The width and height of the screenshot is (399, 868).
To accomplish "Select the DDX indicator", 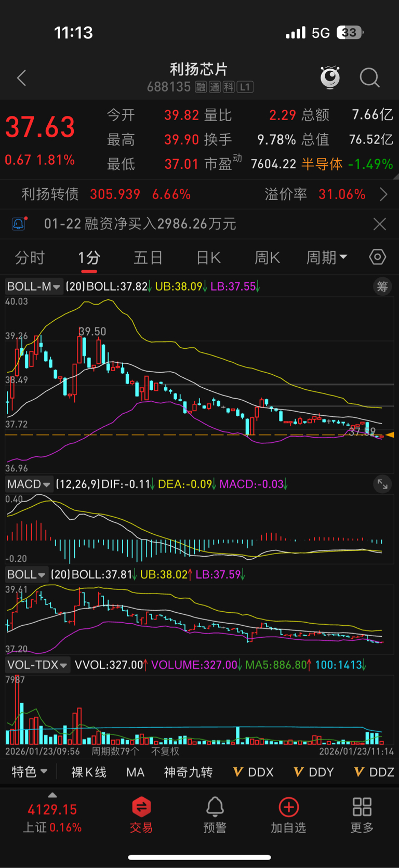I will (x=254, y=772).
